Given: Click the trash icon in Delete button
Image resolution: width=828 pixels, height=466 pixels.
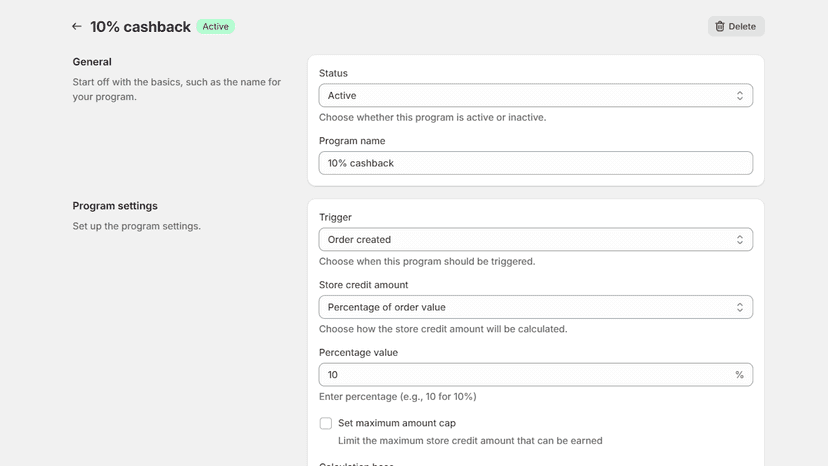Looking at the screenshot, I should click(720, 26).
